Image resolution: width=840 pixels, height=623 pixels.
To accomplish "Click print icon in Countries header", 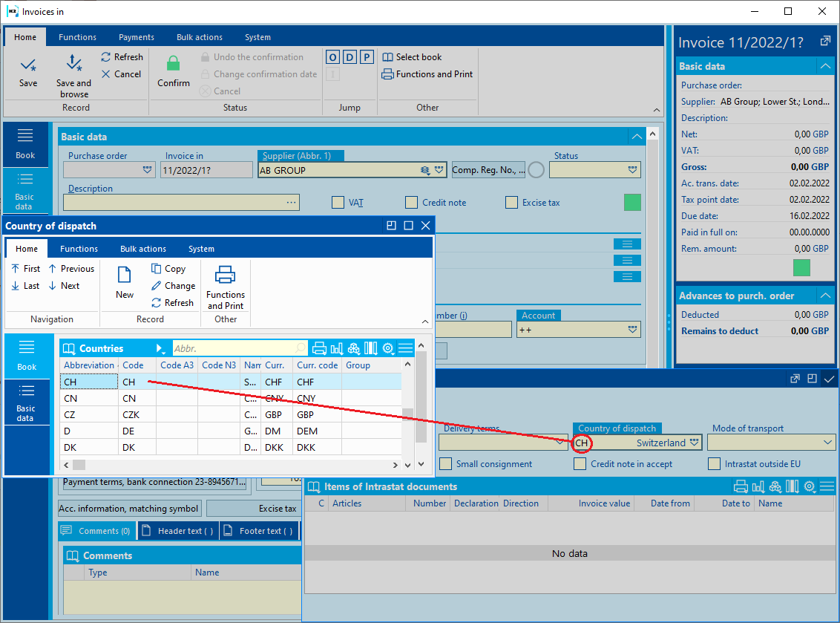I will coord(319,348).
